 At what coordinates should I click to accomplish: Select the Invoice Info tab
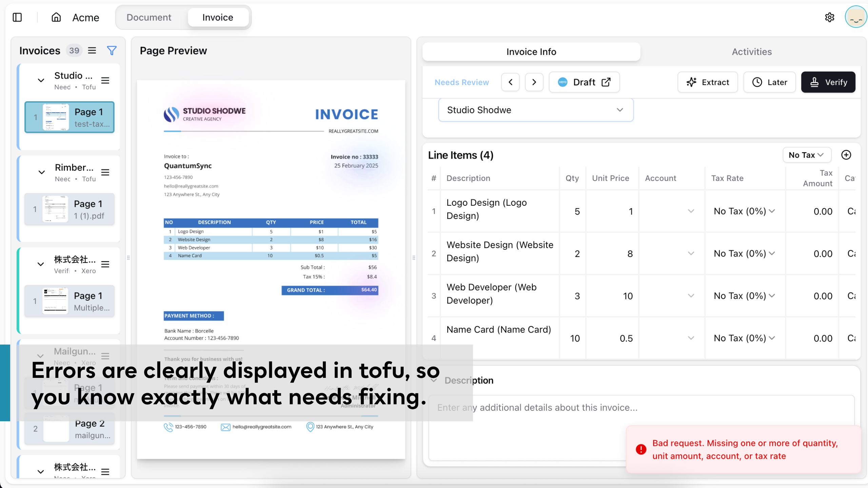531,52
